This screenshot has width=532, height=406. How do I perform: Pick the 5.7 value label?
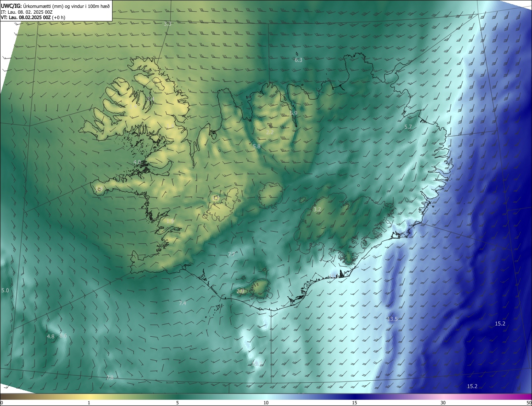[x=408, y=127]
